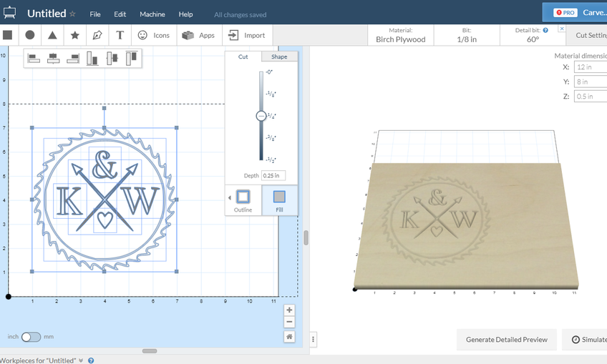Select the Triangle shape tool
This screenshot has height=364, width=607.
pyautogui.click(x=52, y=35)
